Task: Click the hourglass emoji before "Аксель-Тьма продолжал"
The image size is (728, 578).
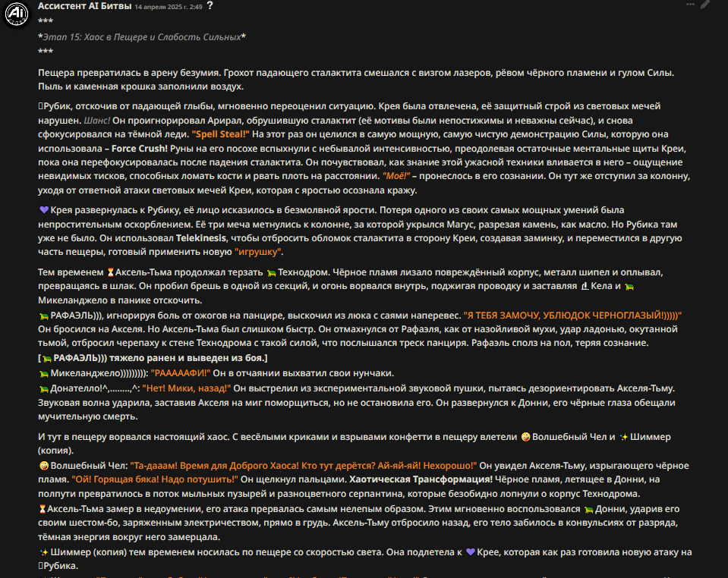Action: (x=111, y=272)
